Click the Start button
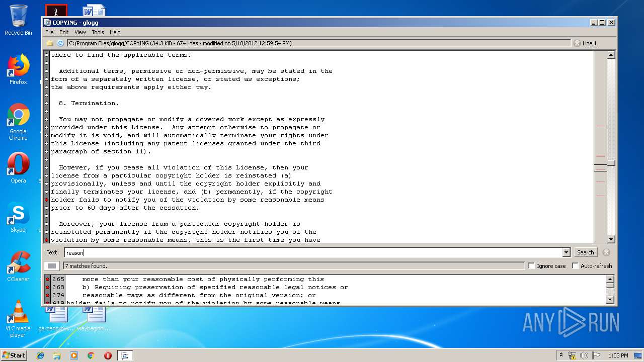The width and height of the screenshot is (644, 362). click(14, 355)
